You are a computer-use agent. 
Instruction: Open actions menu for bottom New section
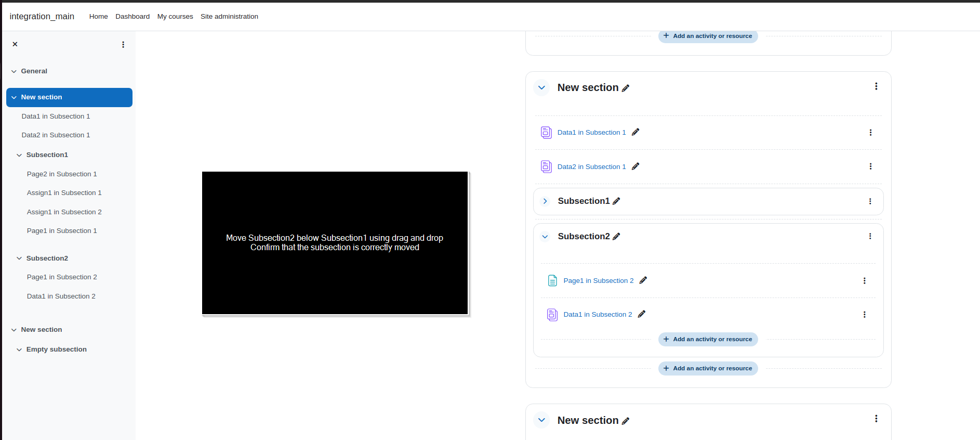876,419
